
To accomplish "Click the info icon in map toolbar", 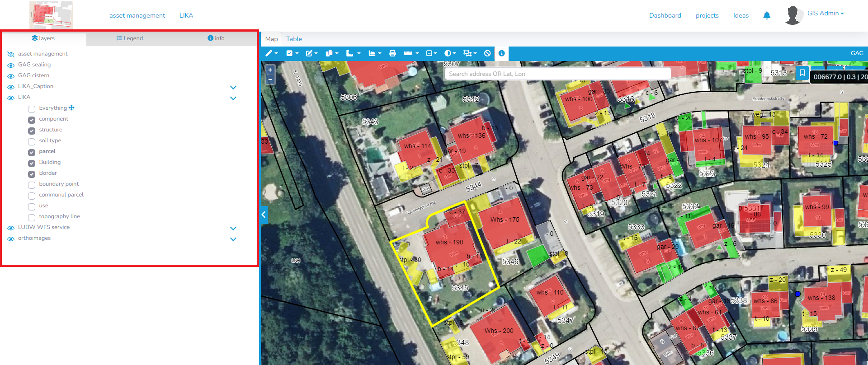I will point(501,53).
